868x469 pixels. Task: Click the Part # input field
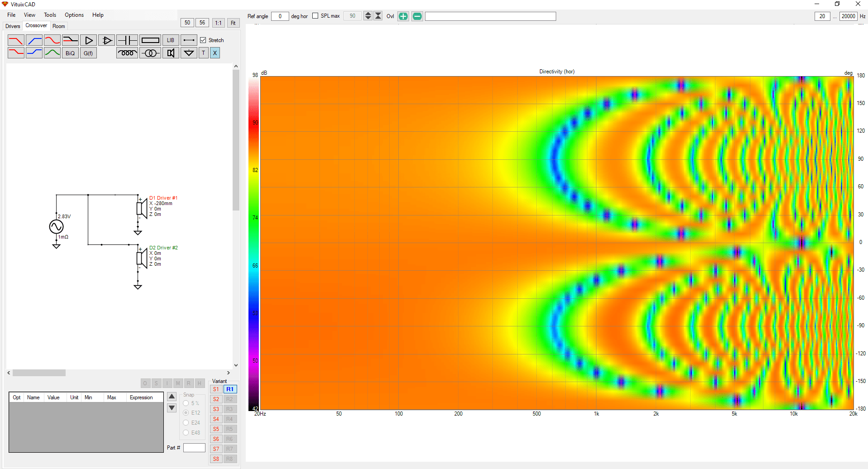click(194, 448)
